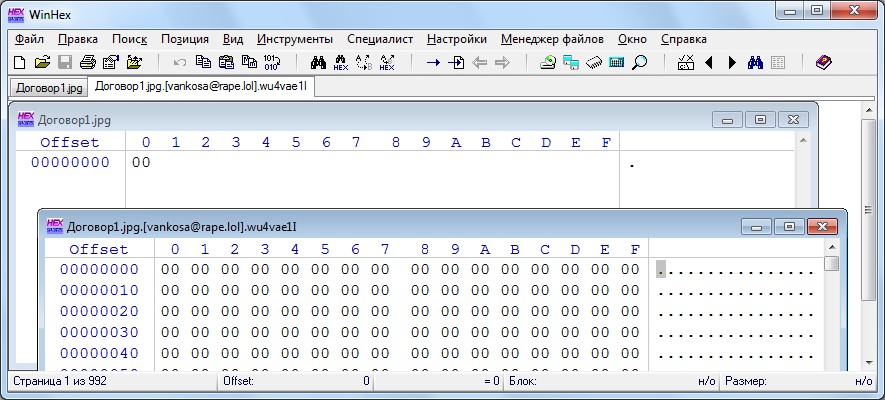
Task: Create a new file with the blank page icon
Action: [19, 63]
